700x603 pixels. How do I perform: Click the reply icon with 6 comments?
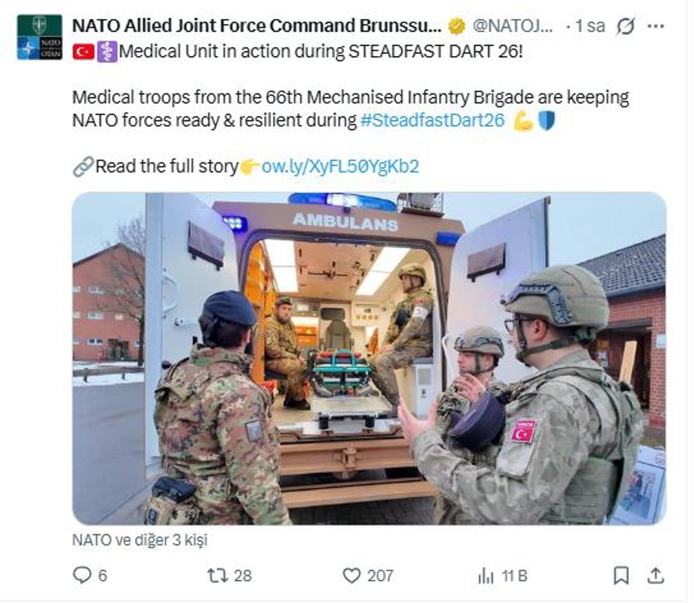tap(82, 576)
